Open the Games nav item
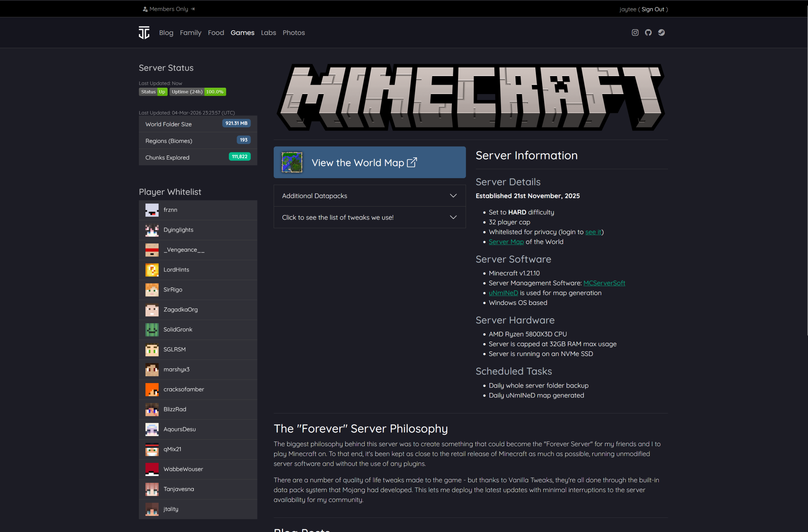Image resolution: width=808 pixels, height=532 pixels. (x=242, y=32)
